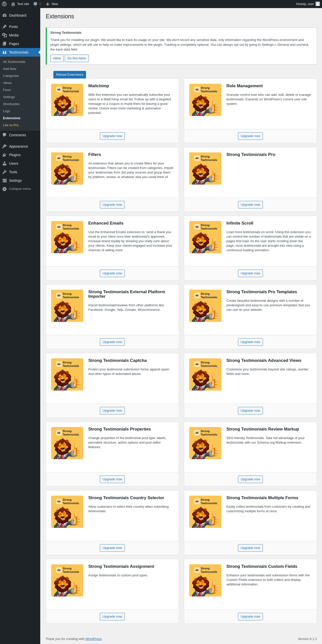Click the Role Management extension thumbnail

pos(205,100)
